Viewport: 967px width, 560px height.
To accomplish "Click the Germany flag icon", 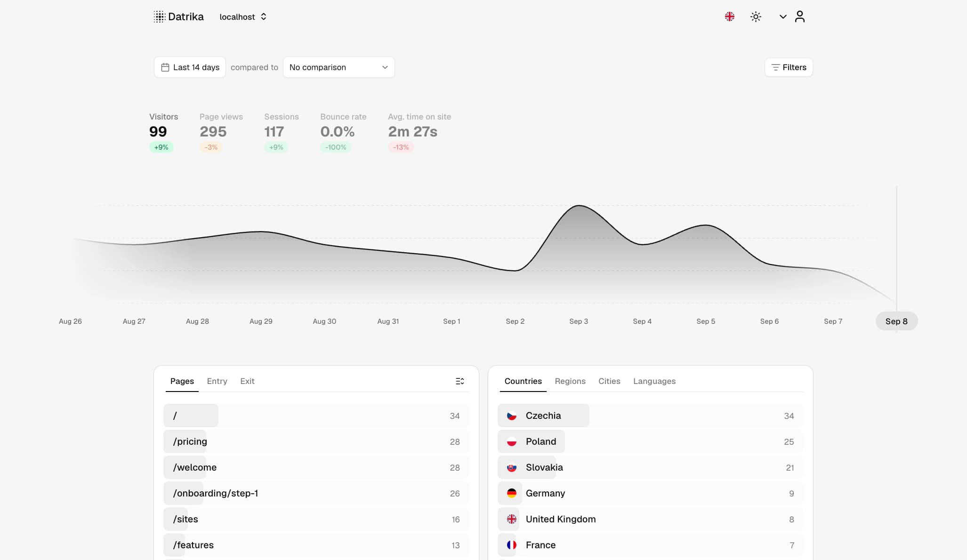I will tap(512, 493).
